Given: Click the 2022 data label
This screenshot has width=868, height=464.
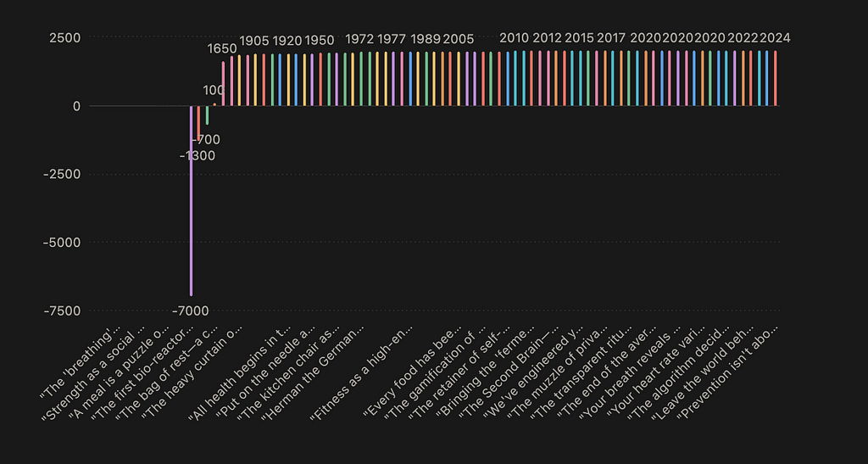Looking at the screenshot, I should (743, 38).
